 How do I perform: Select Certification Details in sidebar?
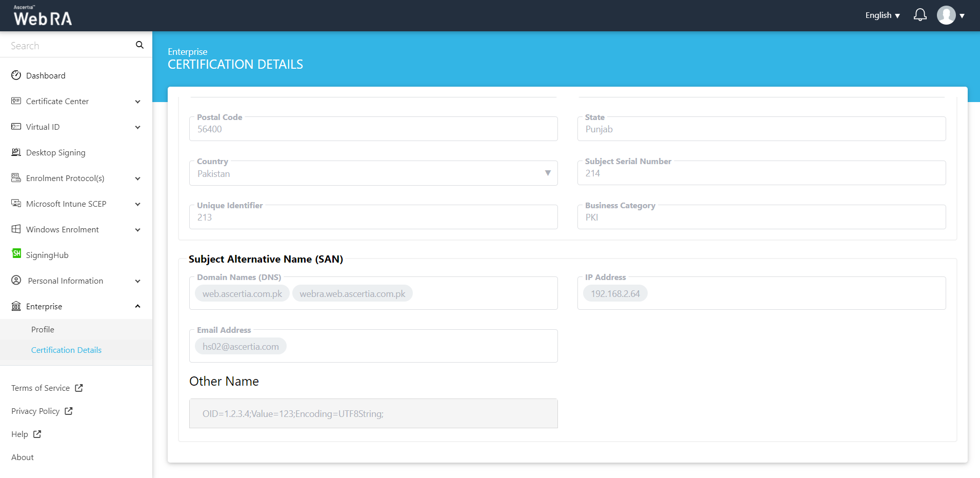click(66, 350)
